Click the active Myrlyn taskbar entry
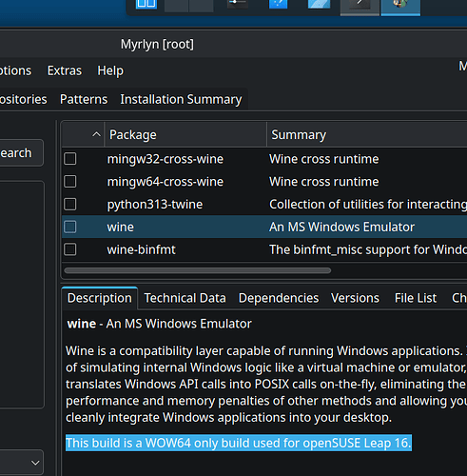This screenshot has width=467, height=476. pyautogui.click(x=400, y=7)
